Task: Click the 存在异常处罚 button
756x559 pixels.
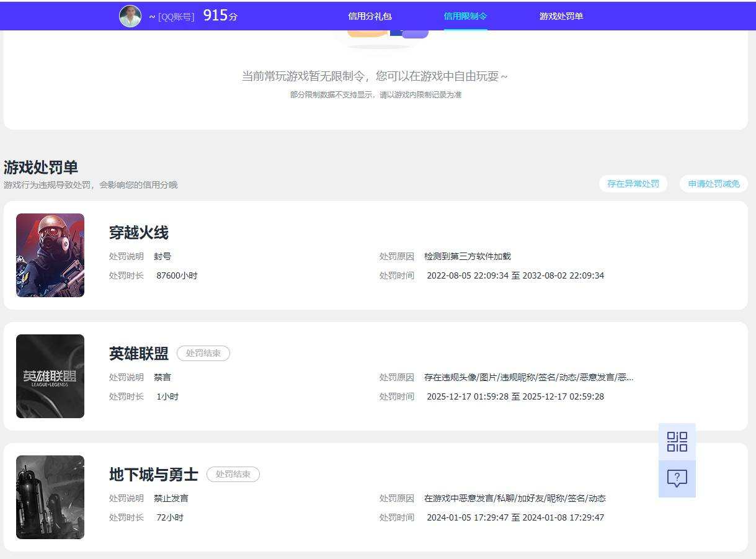Action: [x=633, y=184]
